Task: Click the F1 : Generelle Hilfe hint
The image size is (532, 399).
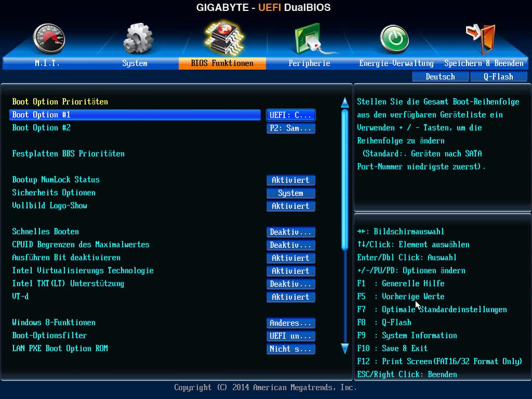Action: (401, 284)
